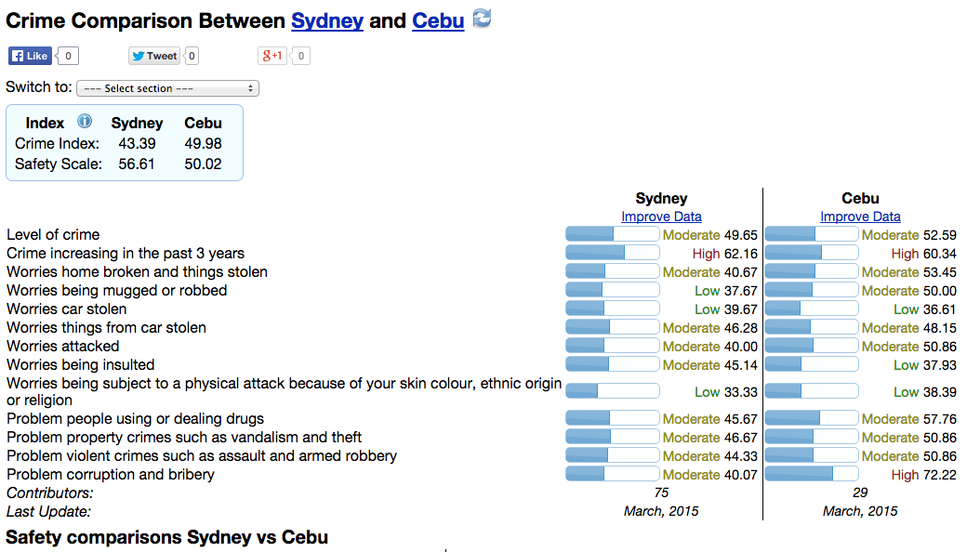
Task: Click the Facebook like count bubble
Action: click(x=68, y=56)
